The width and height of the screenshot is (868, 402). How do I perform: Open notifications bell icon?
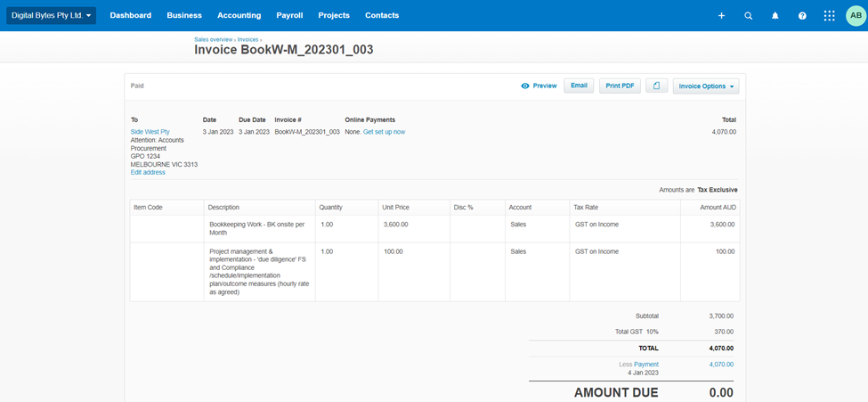tap(775, 15)
